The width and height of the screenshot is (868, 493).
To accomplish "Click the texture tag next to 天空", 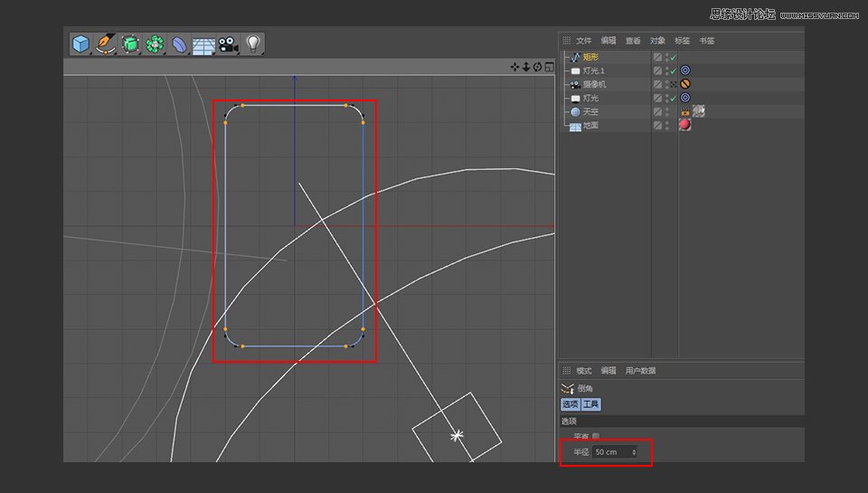I will pyautogui.click(x=699, y=110).
